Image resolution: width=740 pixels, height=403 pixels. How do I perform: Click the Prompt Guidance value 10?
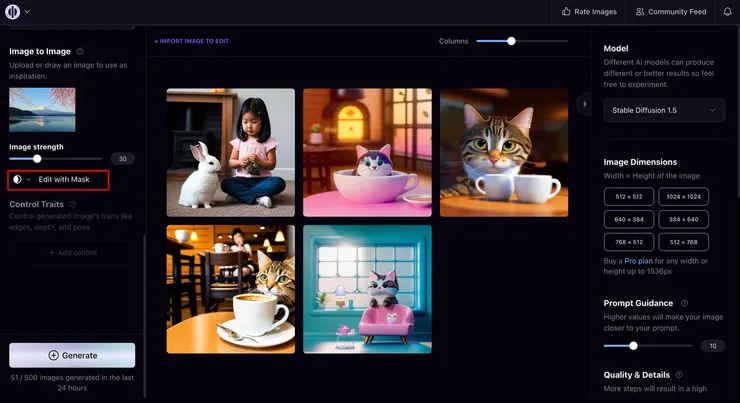[x=713, y=346]
